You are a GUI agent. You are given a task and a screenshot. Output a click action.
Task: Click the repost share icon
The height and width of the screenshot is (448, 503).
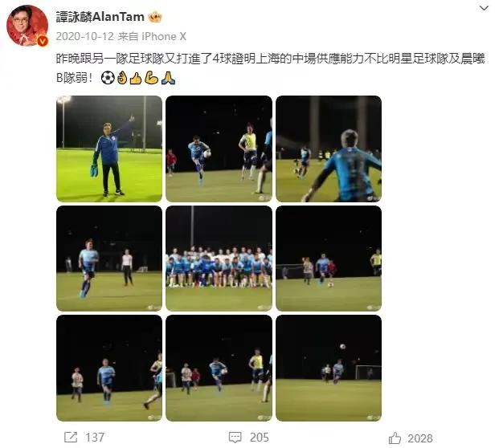click(71, 437)
